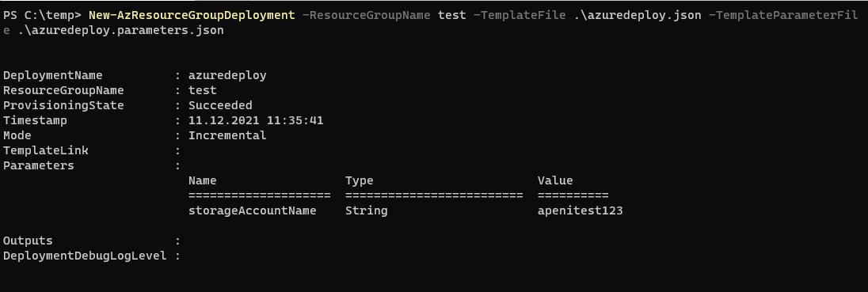The image size is (868, 292).
Task: Click the String type entry
Action: coord(367,210)
